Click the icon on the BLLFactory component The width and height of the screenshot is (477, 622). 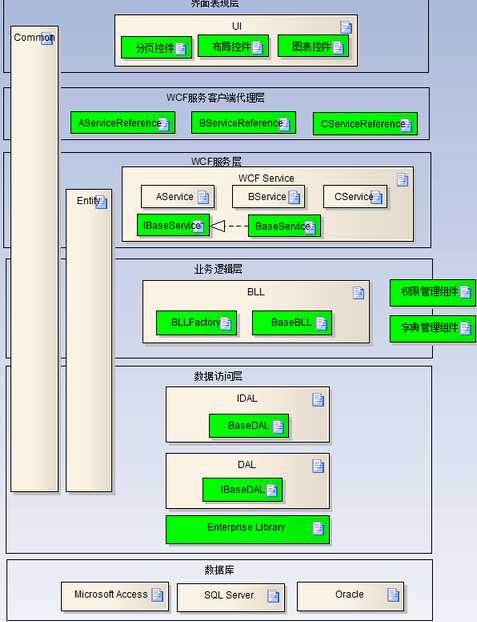tap(226, 323)
